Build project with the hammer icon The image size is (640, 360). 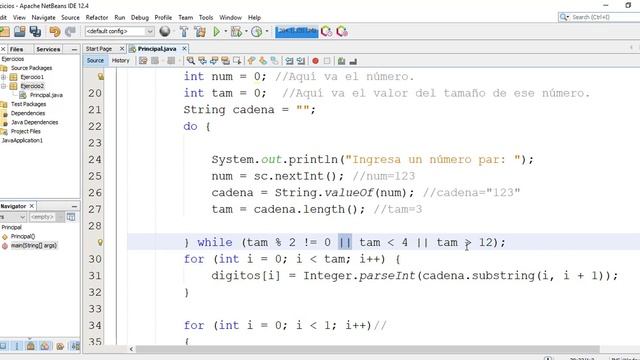[184, 31]
